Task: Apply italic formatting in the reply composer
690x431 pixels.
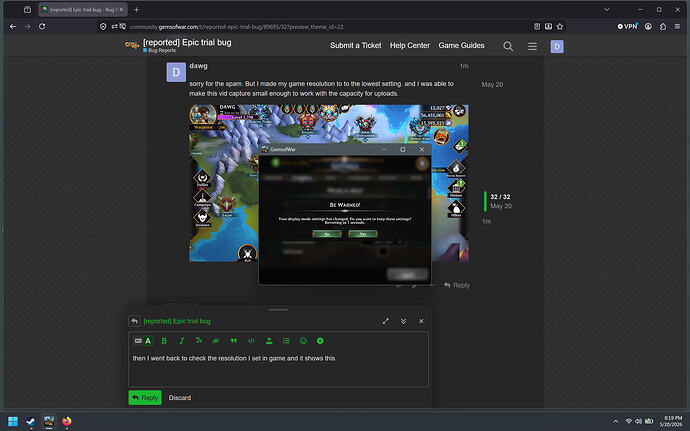Action: coord(181,341)
